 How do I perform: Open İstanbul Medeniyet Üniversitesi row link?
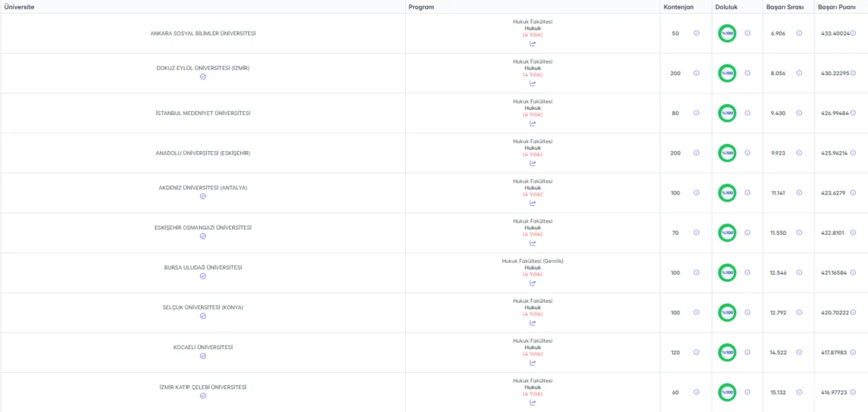coord(203,113)
